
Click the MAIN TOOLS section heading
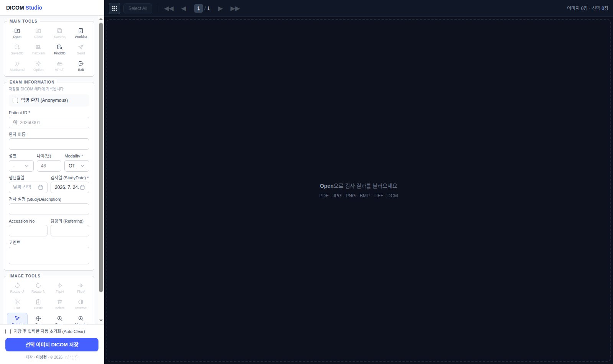(23, 21)
